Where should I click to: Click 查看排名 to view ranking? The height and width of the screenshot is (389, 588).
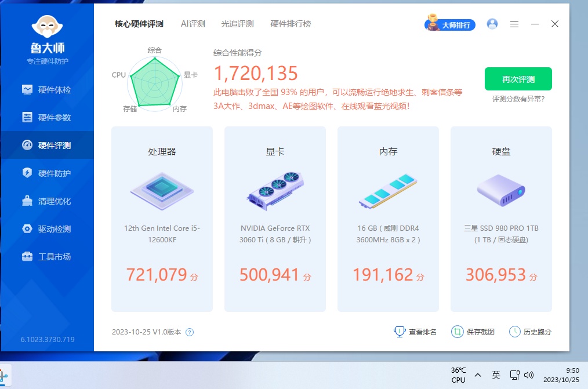pyautogui.click(x=415, y=332)
